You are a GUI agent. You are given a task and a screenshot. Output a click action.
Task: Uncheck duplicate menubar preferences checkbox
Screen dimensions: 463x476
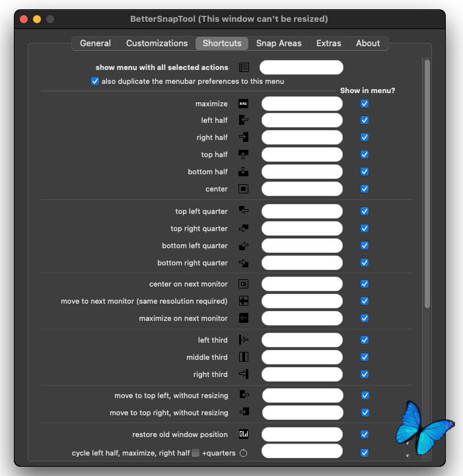95,81
